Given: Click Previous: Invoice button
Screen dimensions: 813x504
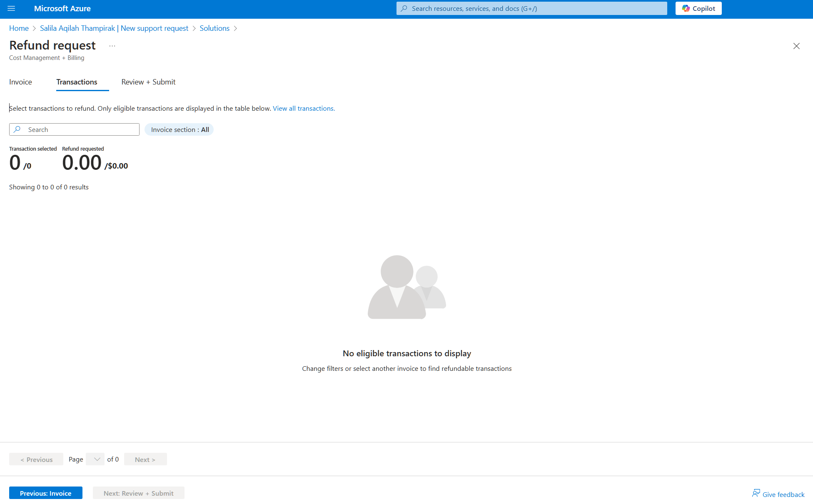Looking at the screenshot, I should pyautogui.click(x=45, y=493).
